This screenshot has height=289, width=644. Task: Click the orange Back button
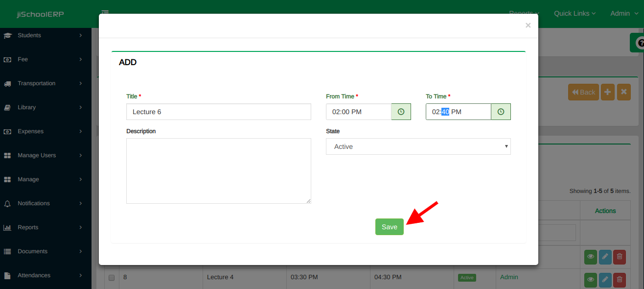tap(583, 92)
